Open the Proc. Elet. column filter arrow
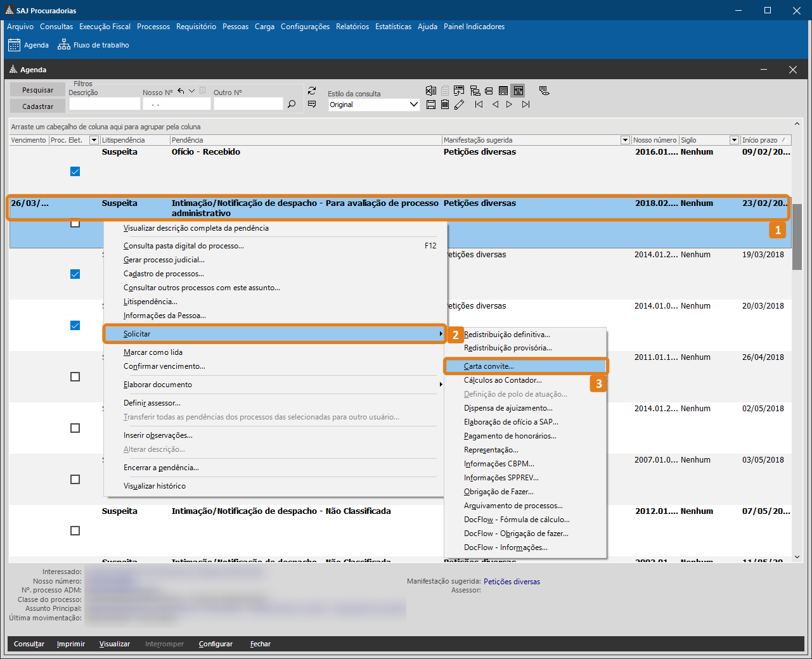 tap(94, 140)
